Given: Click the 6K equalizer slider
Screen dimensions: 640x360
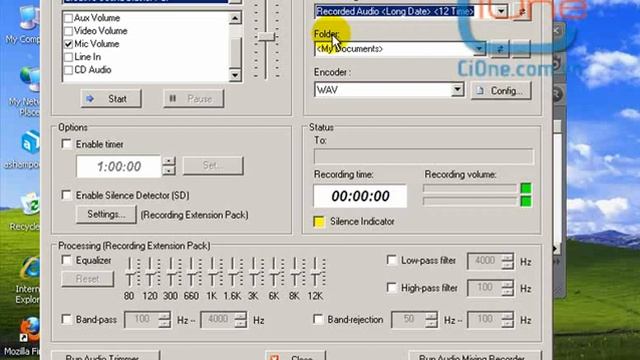Looking at the screenshot, I should coord(274,272).
